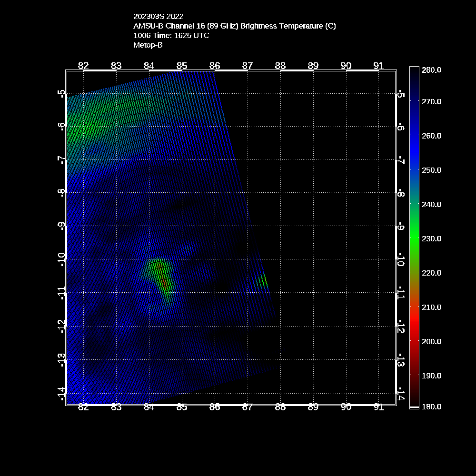This screenshot has width=476, height=476.
Task: Select the 230.0 colorbar tick label
Action: [x=431, y=238]
